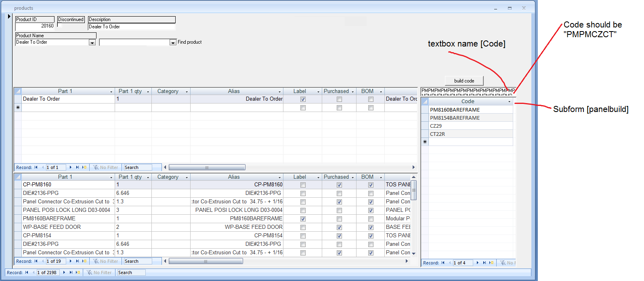The image size is (644, 281).
Task: Click No Filter in 1 of 2198 navigator
Action: pos(99,273)
